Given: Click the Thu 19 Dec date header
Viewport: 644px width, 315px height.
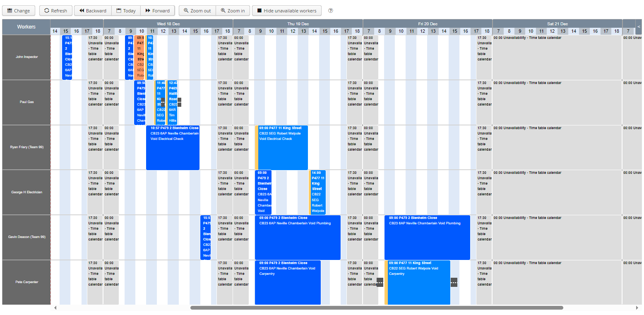Looking at the screenshot, I should 298,24.
